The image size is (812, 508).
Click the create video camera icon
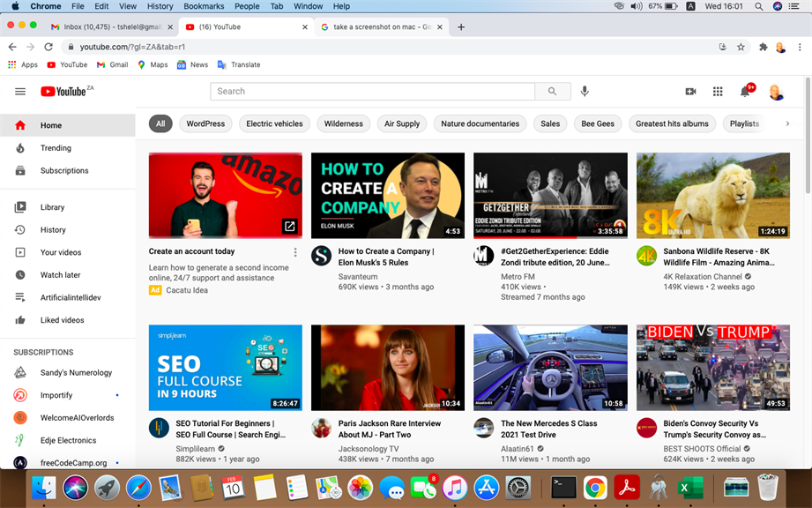point(690,92)
